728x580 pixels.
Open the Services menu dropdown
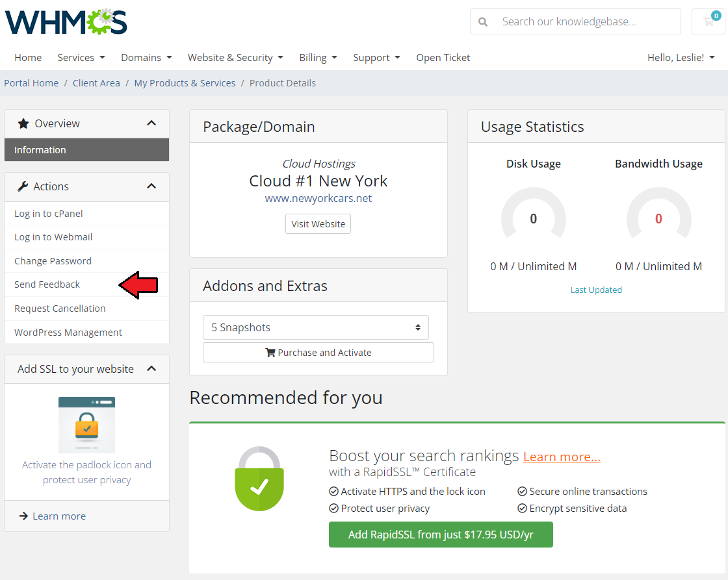pos(81,58)
